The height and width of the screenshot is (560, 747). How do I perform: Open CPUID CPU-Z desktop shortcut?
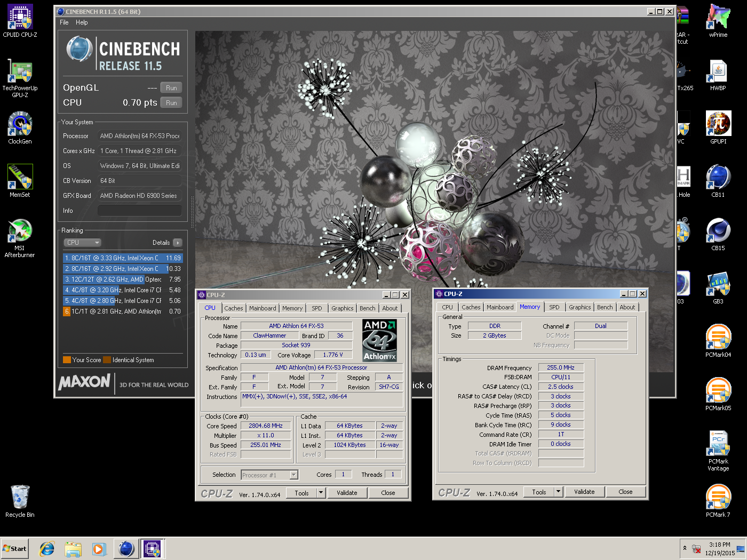coord(20,21)
